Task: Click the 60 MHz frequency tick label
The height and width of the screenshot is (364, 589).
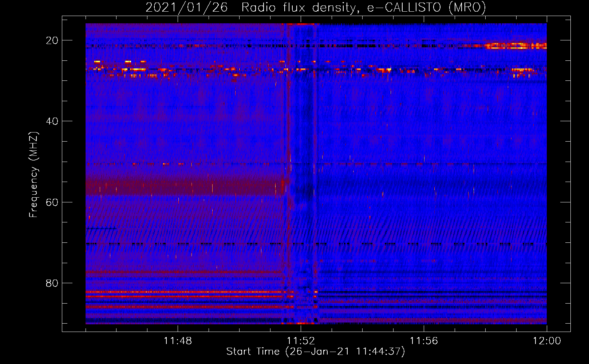Action: (x=52, y=202)
